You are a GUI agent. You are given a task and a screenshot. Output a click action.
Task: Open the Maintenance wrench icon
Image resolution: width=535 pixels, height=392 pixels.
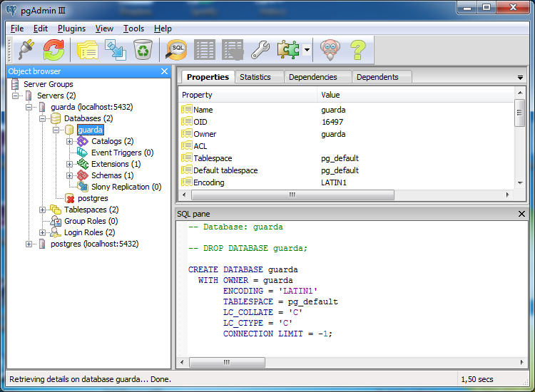point(260,50)
